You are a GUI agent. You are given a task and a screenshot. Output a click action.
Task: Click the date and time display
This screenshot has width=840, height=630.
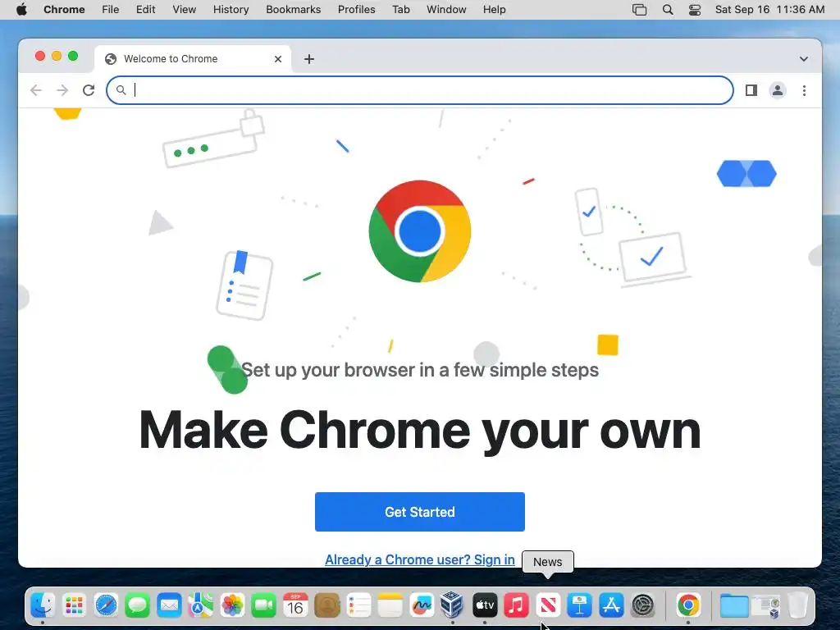(769, 10)
